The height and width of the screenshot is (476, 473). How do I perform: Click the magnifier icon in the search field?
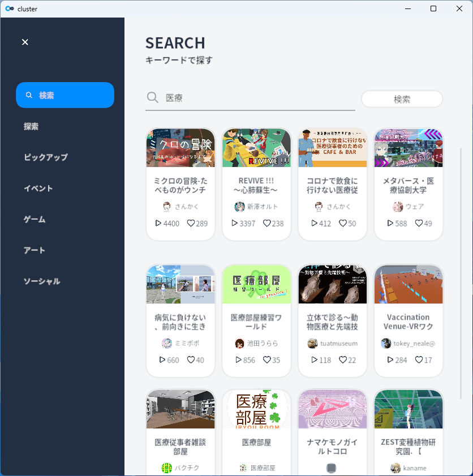pyautogui.click(x=152, y=98)
